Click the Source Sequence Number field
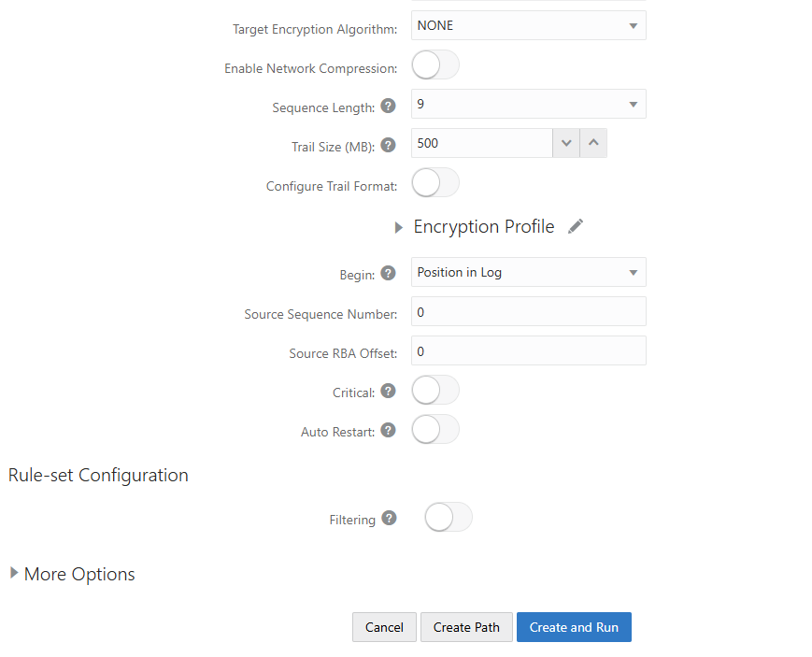 click(528, 311)
